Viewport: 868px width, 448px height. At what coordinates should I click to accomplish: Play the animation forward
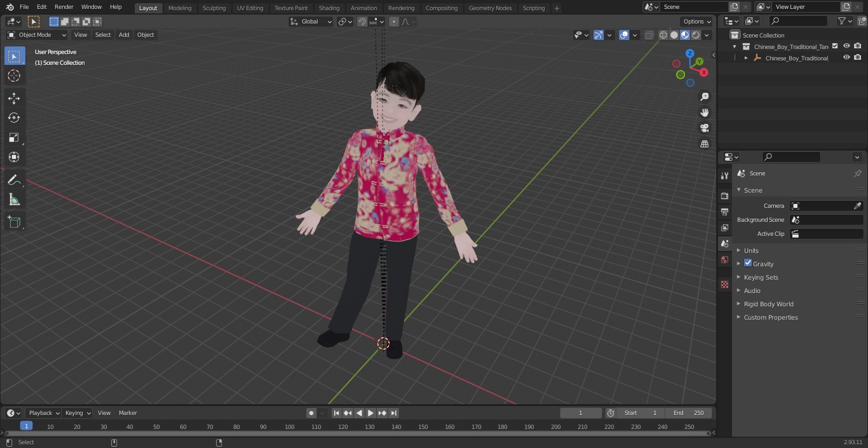pos(370,413)
